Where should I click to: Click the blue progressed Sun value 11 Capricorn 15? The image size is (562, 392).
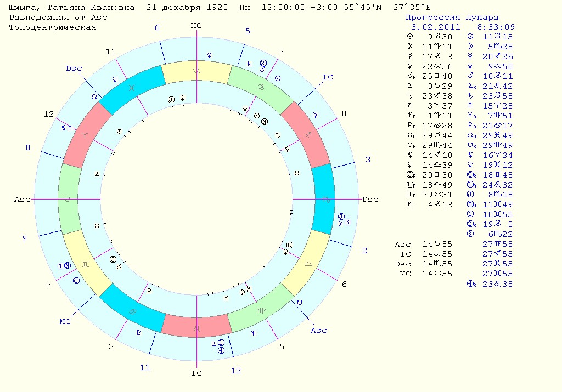coord(497,37)
